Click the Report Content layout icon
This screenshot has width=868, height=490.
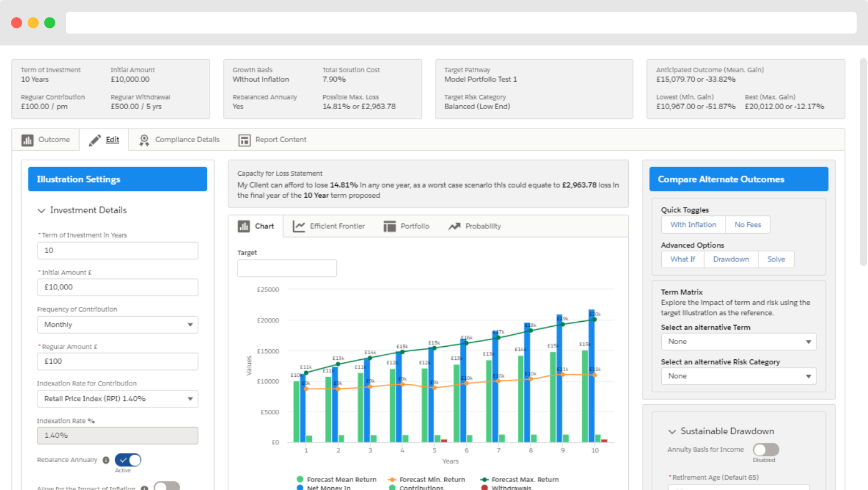pyautogui.click(x=244, y=140)
